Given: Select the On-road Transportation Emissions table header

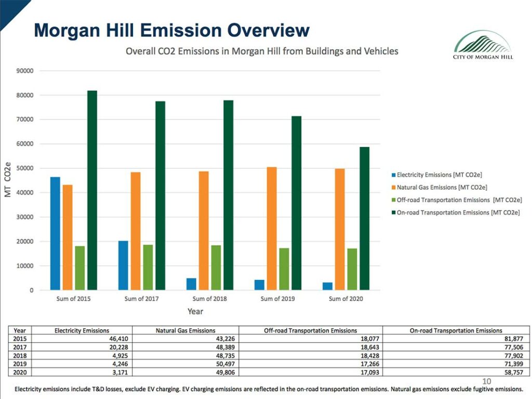Looking at the screenshot, I should point(456,330).
